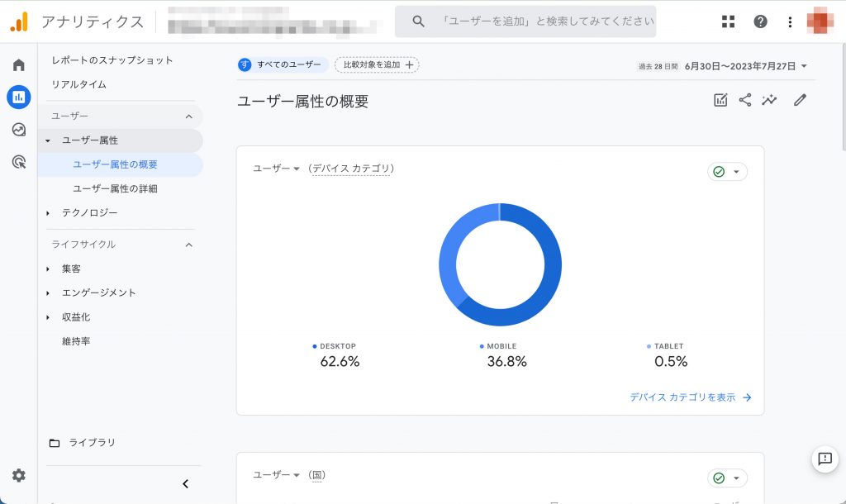Click the share report icon
The height and width of the screenshot is (504, 846).
[745, 100]
